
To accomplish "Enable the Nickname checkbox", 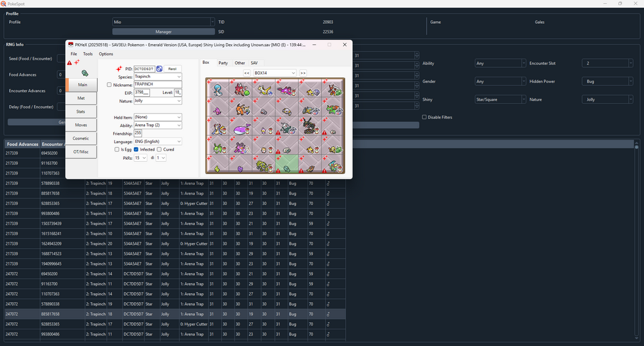I will pyautogui.click(x=109, y=84).
